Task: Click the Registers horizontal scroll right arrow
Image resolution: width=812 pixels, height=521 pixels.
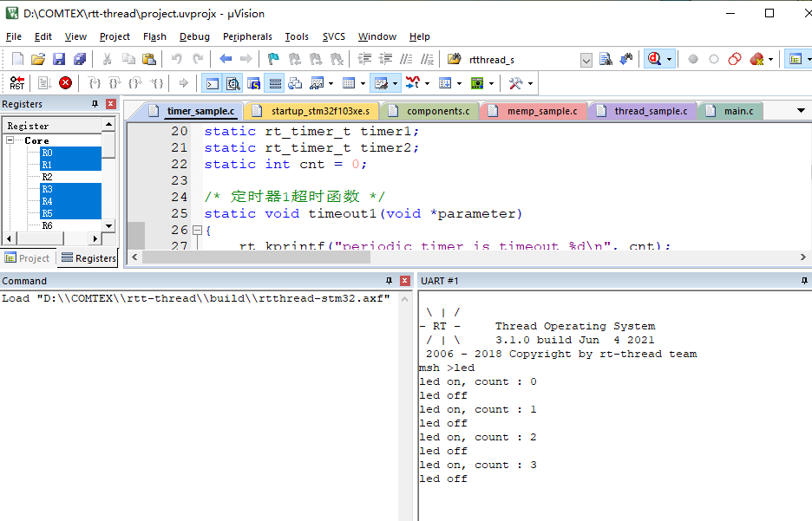Action: click(95, 238)
